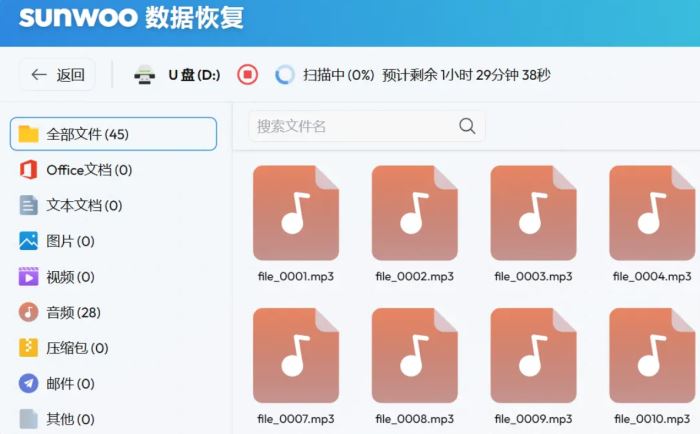
Task: Click the 搜索文件名 search field
Action: (367, 126)
